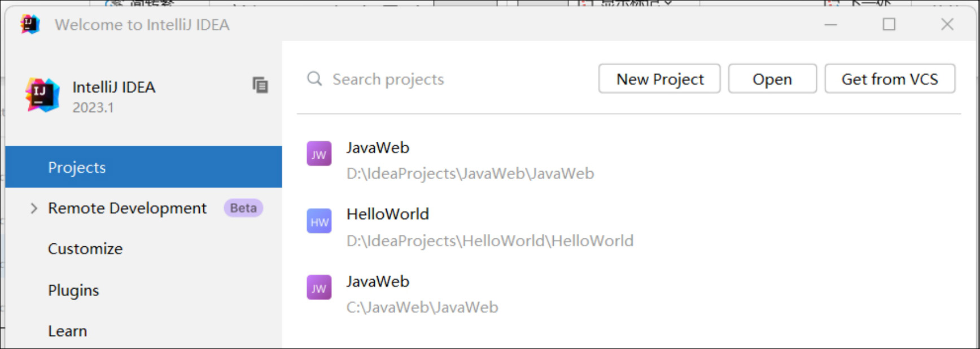Click the JW icon for D:\IdeaProjects JavaWeb

(x=319, y=154)
